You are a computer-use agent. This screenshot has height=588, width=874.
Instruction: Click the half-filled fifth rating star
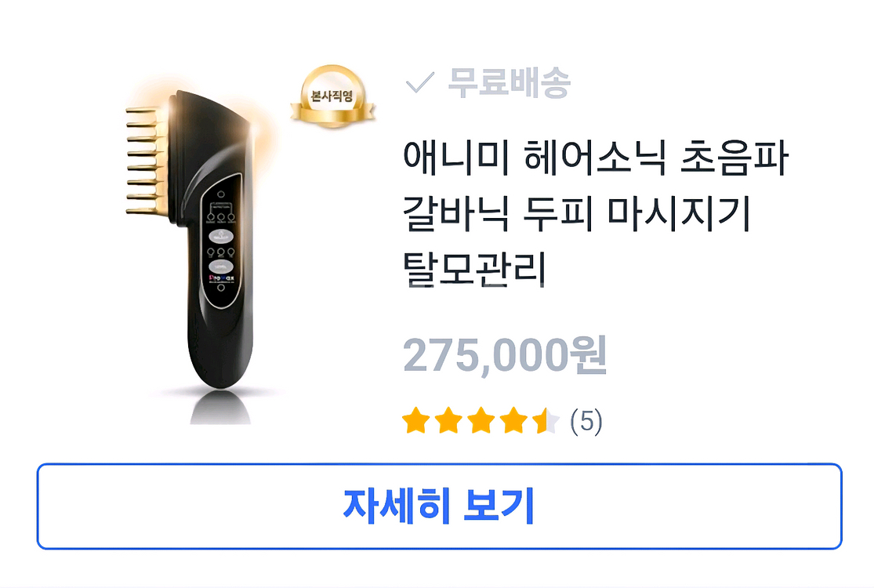pyautogui.click(x=545, y=421)
